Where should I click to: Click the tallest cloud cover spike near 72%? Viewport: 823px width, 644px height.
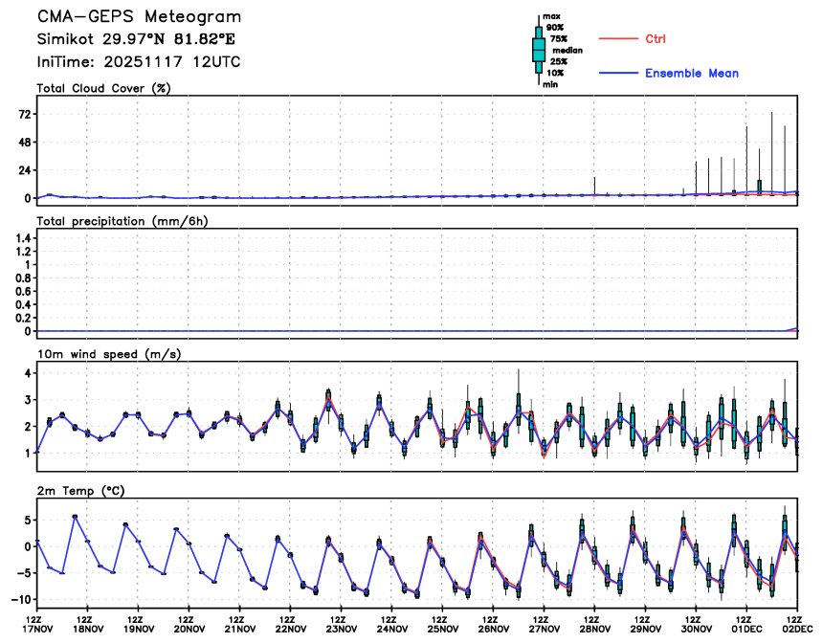772,153
